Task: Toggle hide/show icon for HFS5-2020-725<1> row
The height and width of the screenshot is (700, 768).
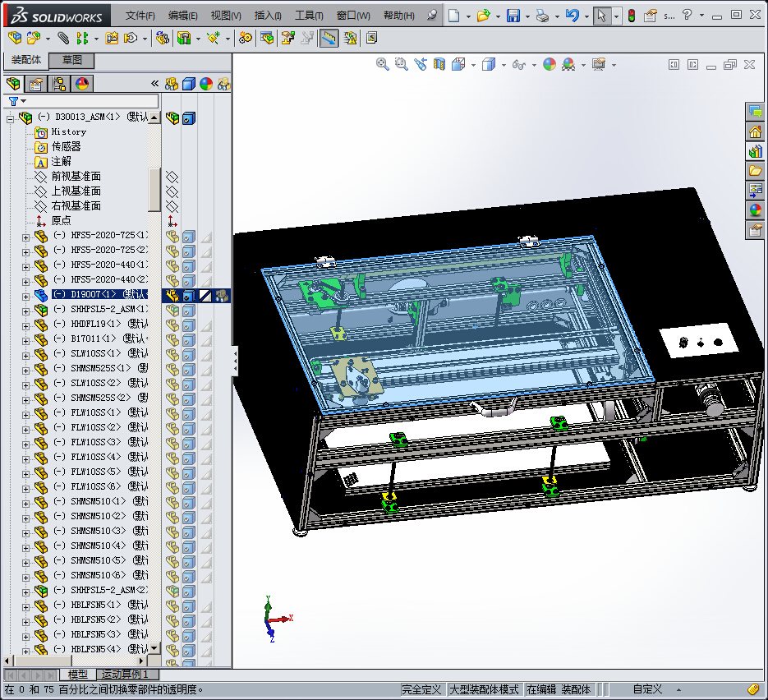Action: point(172,237)
